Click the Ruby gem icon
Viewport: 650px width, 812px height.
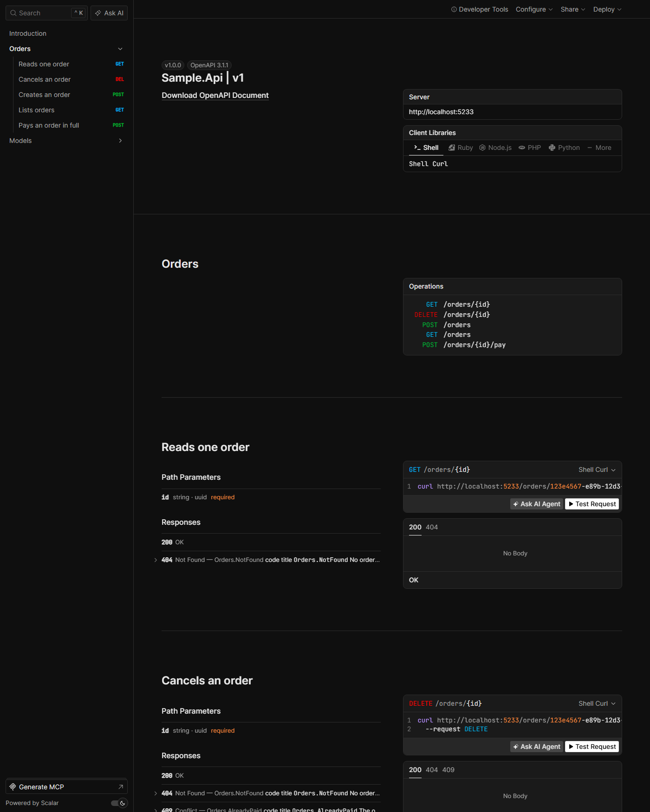pos(452,148)
